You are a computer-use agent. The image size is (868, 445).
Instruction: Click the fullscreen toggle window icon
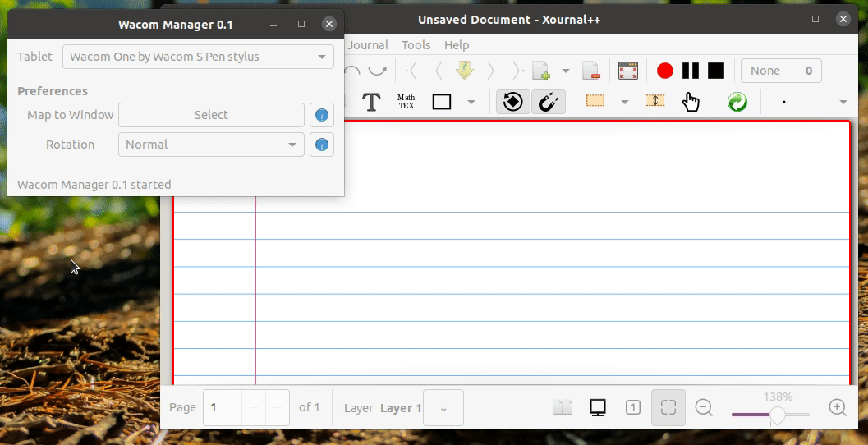click(628, 71)
